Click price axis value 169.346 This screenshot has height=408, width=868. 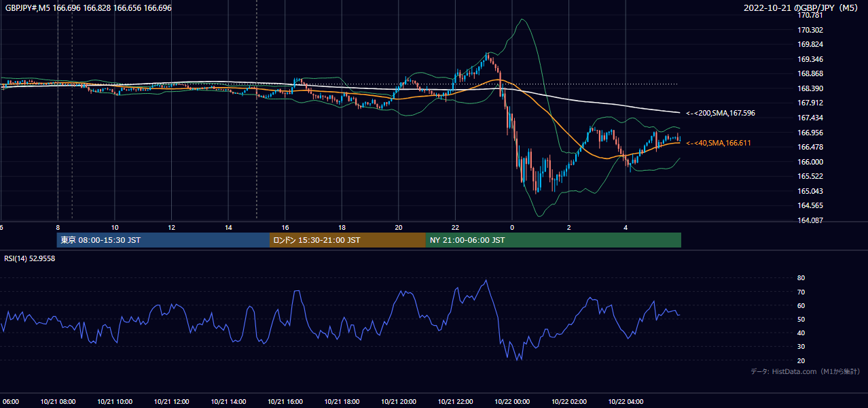pyautogui.click(x=810, y=59)
